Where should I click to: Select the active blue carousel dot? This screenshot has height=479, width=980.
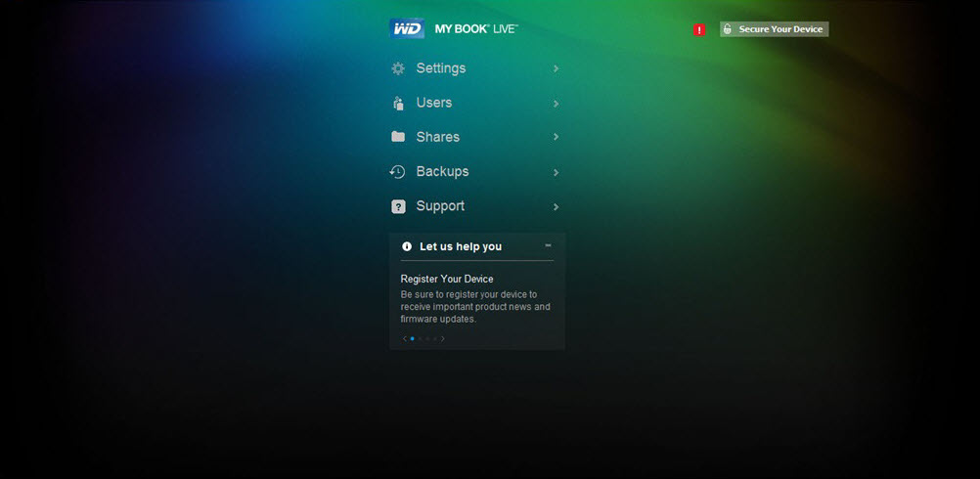point(412,338)
